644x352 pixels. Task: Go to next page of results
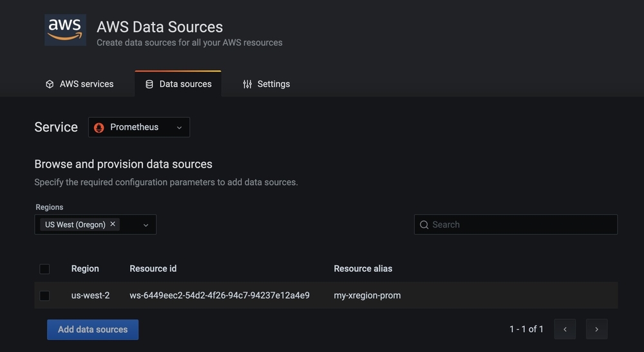point(597,329)
